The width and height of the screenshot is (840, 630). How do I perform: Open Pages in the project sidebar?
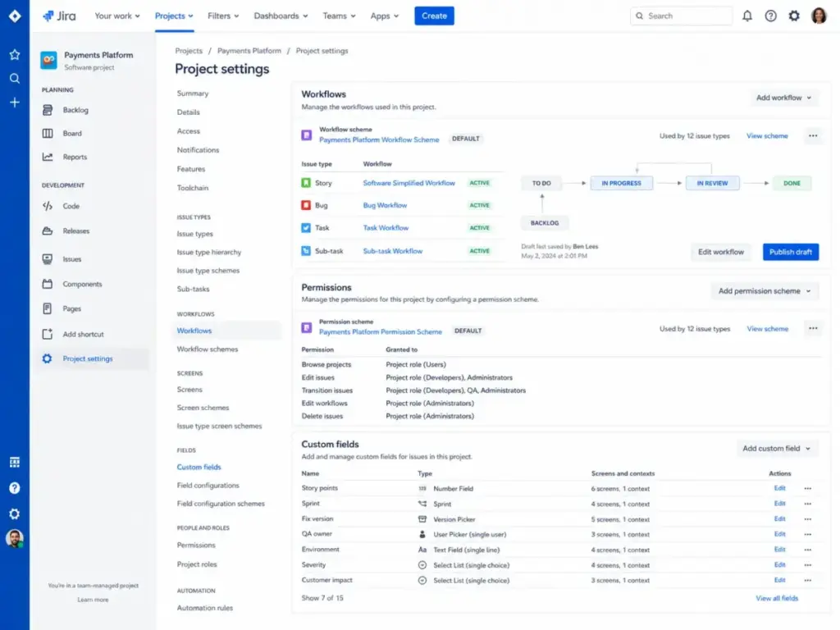coord(72,308)
